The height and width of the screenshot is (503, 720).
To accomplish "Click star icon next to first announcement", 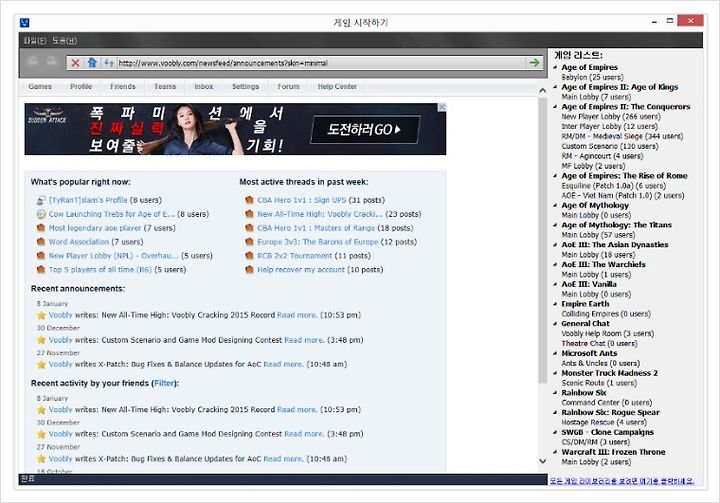I will pyautogui.click(x=41, y=315).
